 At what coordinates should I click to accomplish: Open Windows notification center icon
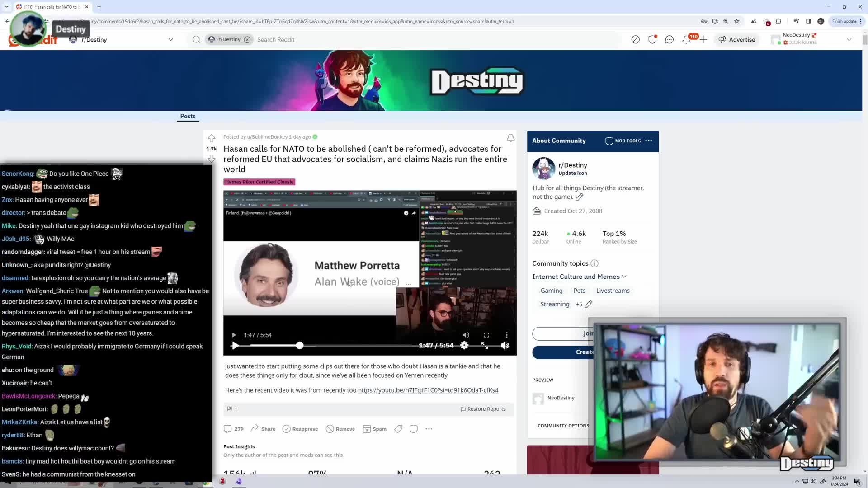point(857,481)
